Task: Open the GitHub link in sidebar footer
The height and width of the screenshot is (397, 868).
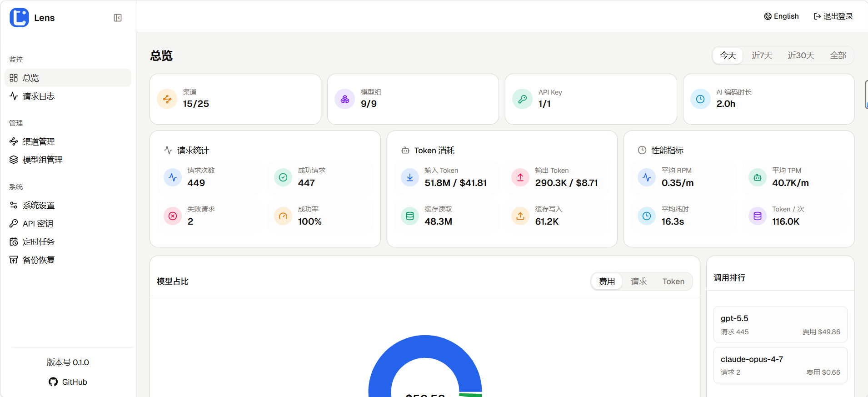Action: [68, 382]
